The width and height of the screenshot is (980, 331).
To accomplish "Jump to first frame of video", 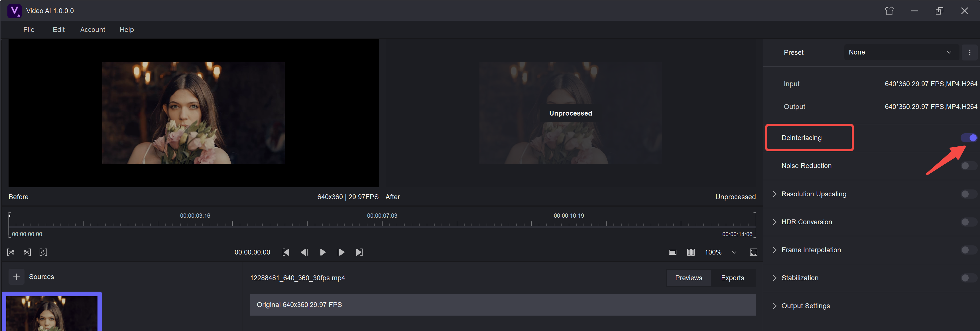I will (x=286, y=252).
